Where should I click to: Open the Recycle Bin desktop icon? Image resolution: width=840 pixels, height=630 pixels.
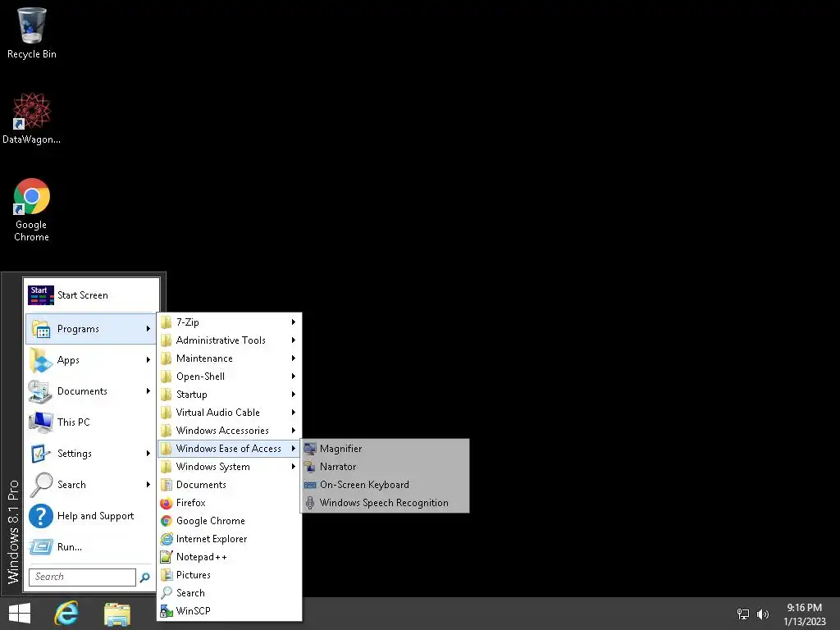[x=32, y=33]
